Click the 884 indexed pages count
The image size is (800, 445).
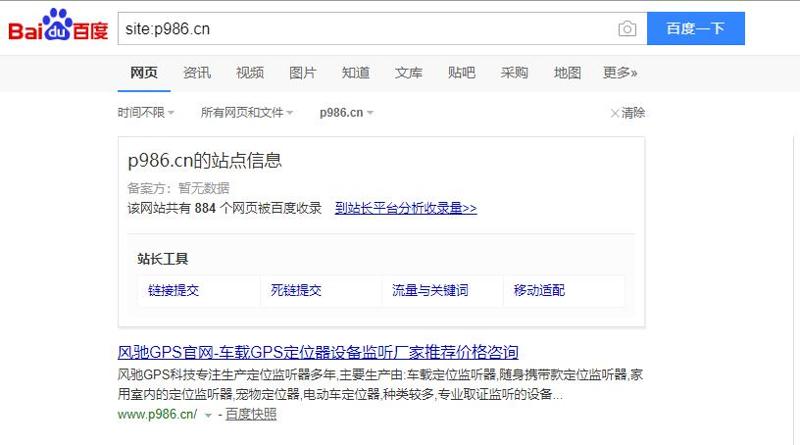click(x=205, y=208)
